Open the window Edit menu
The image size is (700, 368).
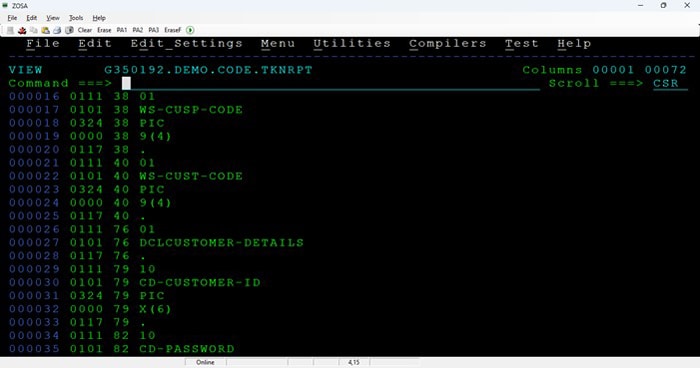32,18
